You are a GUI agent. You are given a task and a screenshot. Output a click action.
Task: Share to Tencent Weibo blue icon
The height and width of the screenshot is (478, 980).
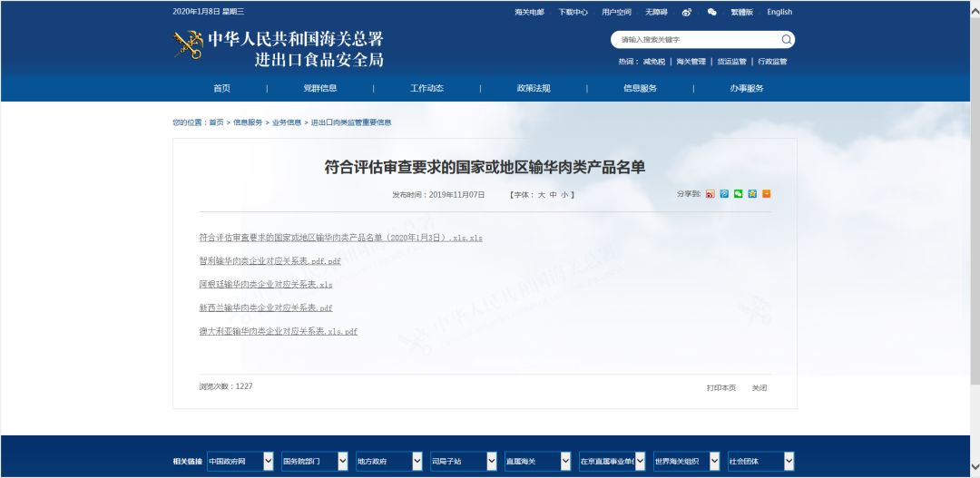coord(724,194)
